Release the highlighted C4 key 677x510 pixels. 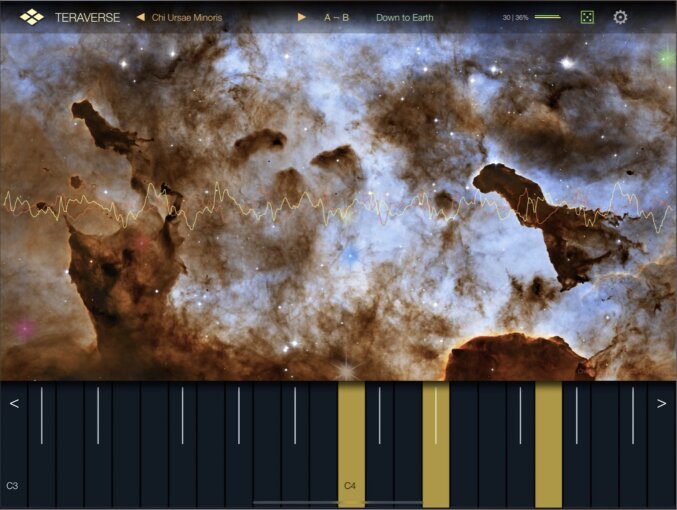pyautogui.click(x=351, y=444)
